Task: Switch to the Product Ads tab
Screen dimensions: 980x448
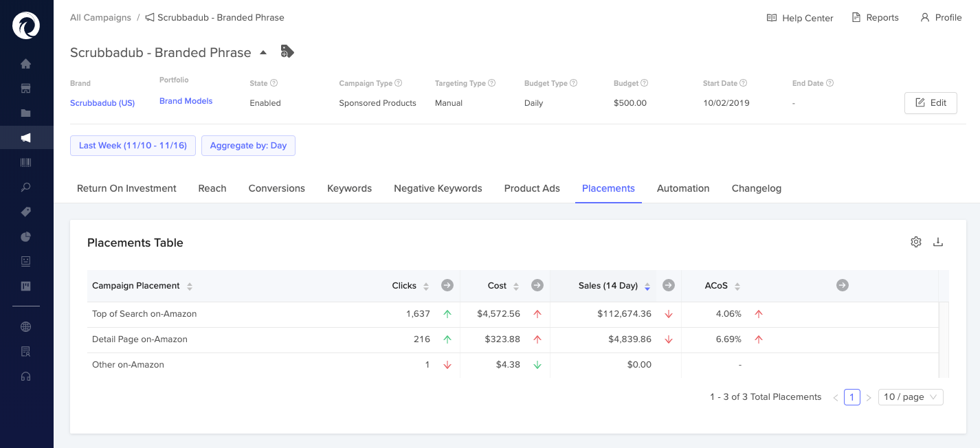Action: pyautogui.click(x=532, y=188)
